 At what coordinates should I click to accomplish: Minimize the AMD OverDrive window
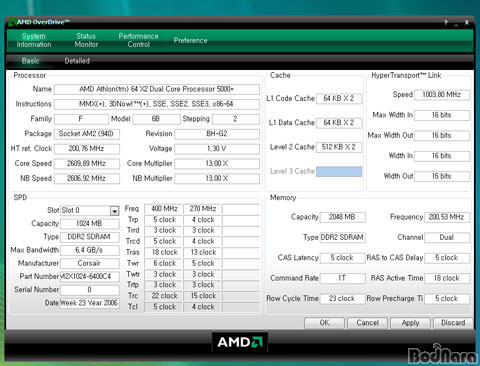click(456, 23)
